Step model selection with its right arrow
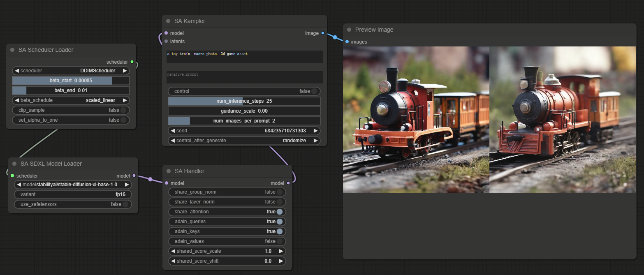This screenshot has height=275, width=644. click(x=127, y=185)
